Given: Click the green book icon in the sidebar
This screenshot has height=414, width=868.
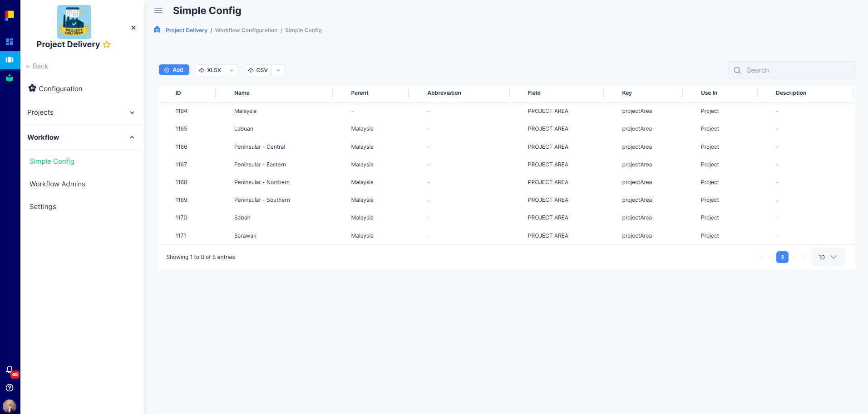Looking at the screenshot, I should (x=10, y=78).
